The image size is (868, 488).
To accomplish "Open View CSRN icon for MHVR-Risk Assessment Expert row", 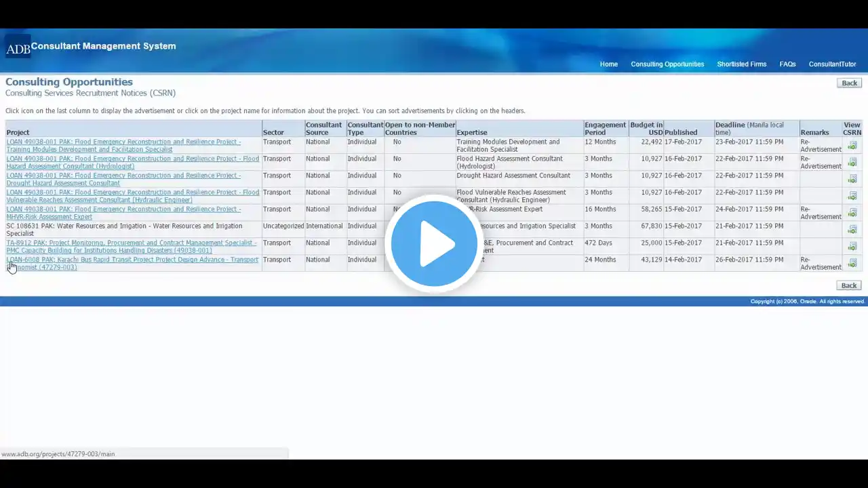I will pyautogui.click(x=852, y=213).
